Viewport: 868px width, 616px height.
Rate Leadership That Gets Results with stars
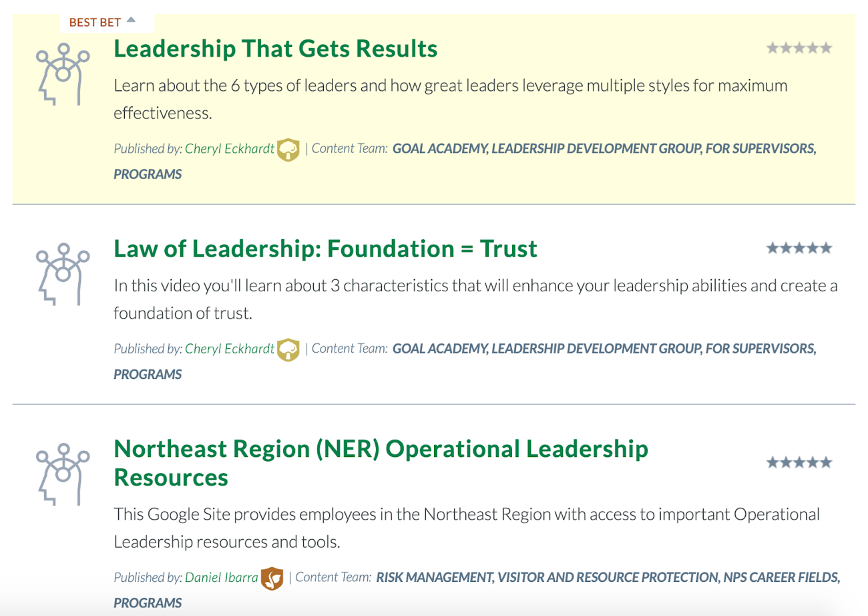[799, 48]
